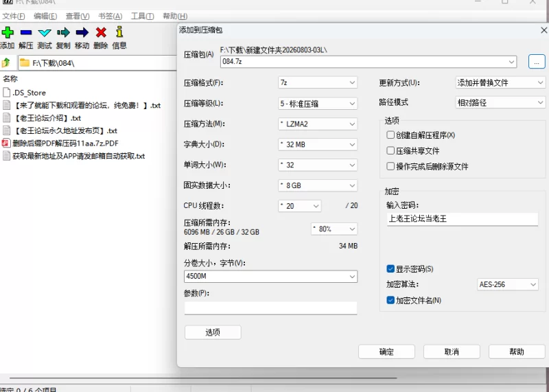Toggle 显示密码 checkbox
Image resolution: width=549 pixels, height=392 pixels.
point(390,268)
